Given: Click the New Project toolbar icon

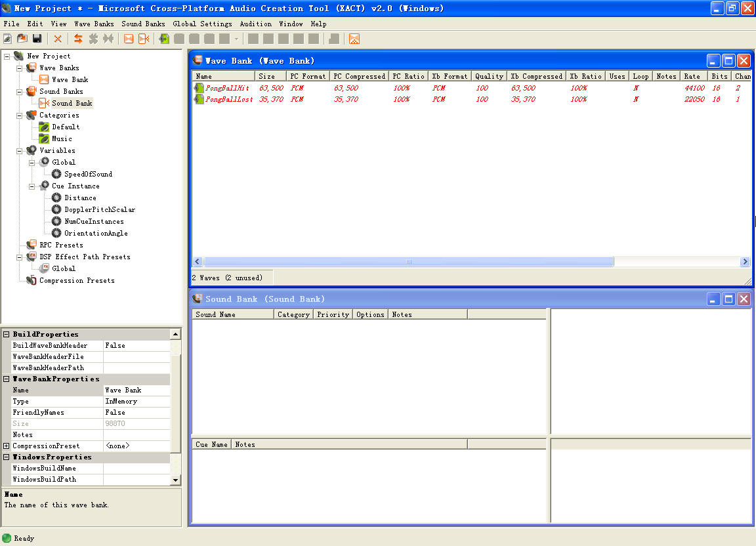Looking at the screenshot, I should [8, 39].
